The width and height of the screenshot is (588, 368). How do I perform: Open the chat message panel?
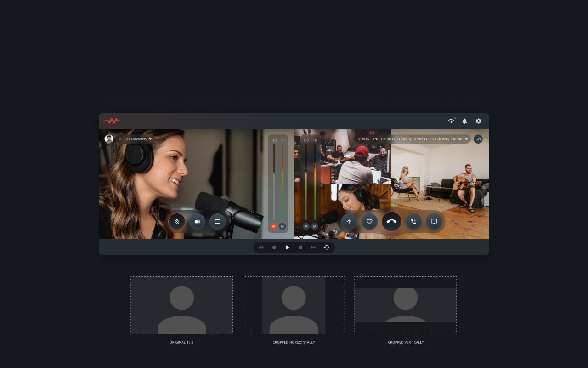click(x=218, y=222)
